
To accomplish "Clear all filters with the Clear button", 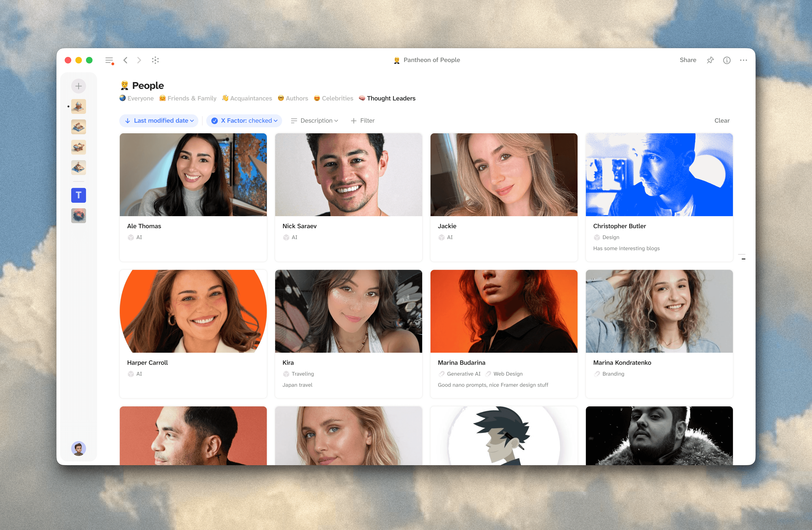I will click(x=722, y=121).
